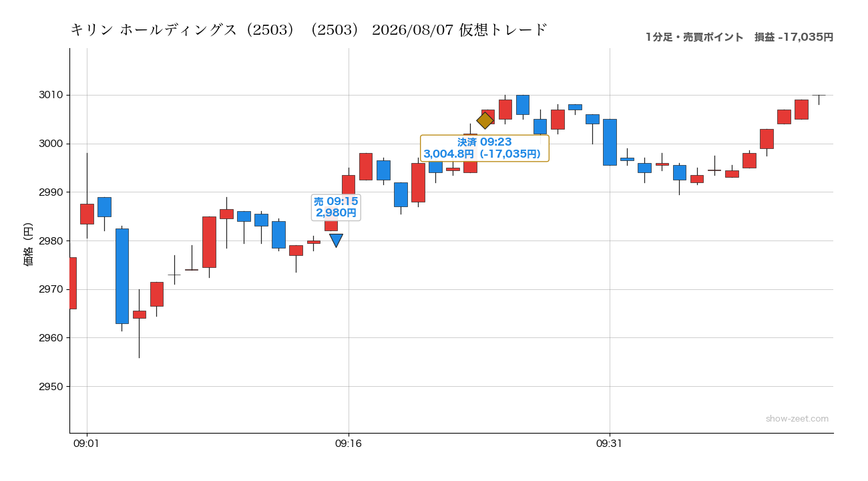Click the 2950 price axis label
Viewport: 868px width, 481px height.
point(51,386)
